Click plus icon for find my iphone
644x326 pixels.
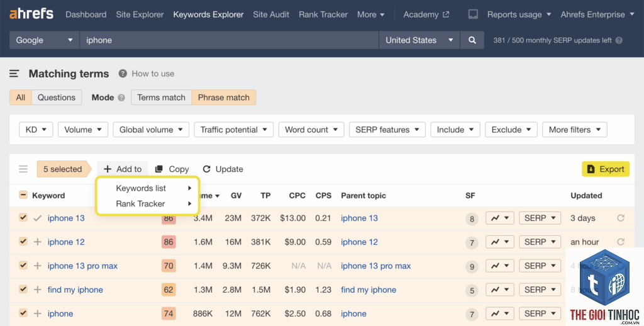37,290
